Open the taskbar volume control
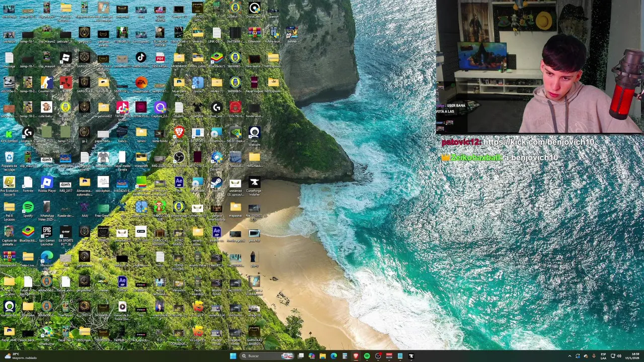The height and width of the screenshot is (362, 644). (x=618, y=356)
